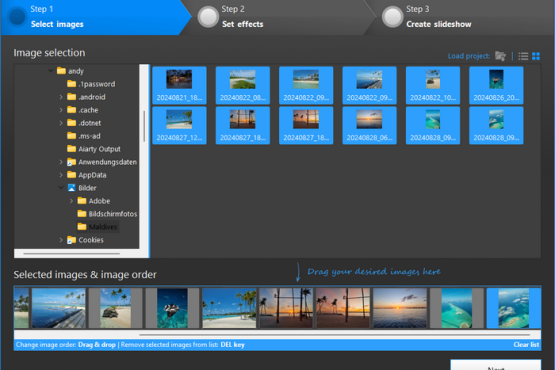Select the .1password folder
This screenshot has height=370, width=555.
91,84
